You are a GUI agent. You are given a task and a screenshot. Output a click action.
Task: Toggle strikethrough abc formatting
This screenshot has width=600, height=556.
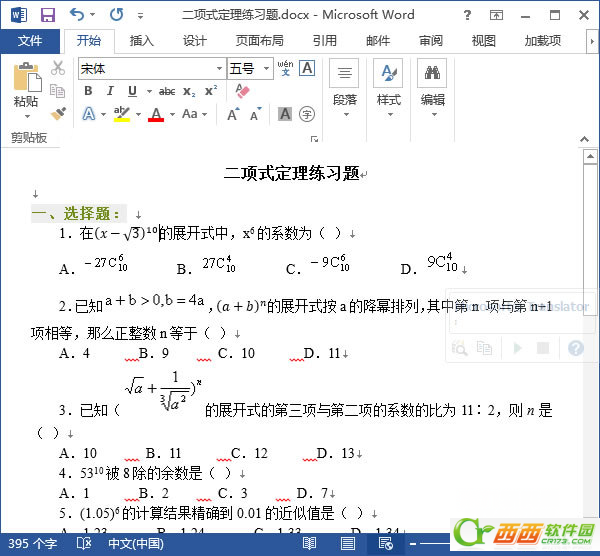click(167, 91)
